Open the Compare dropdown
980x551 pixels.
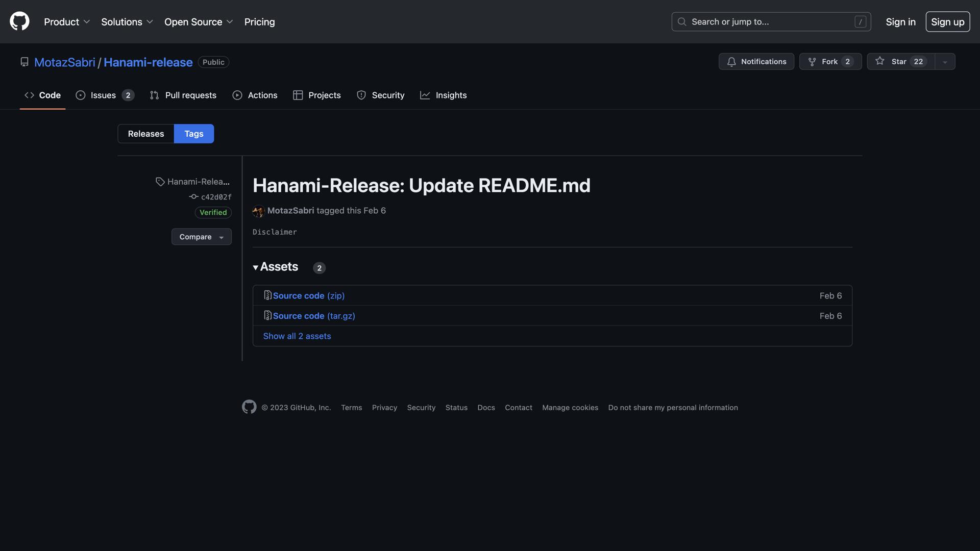tap(201, 237)
